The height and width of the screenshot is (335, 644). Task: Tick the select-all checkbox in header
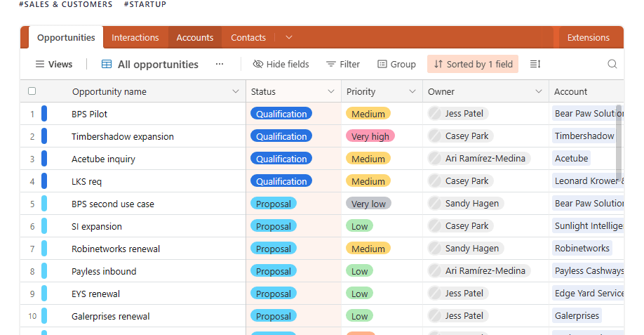point(32,91)
